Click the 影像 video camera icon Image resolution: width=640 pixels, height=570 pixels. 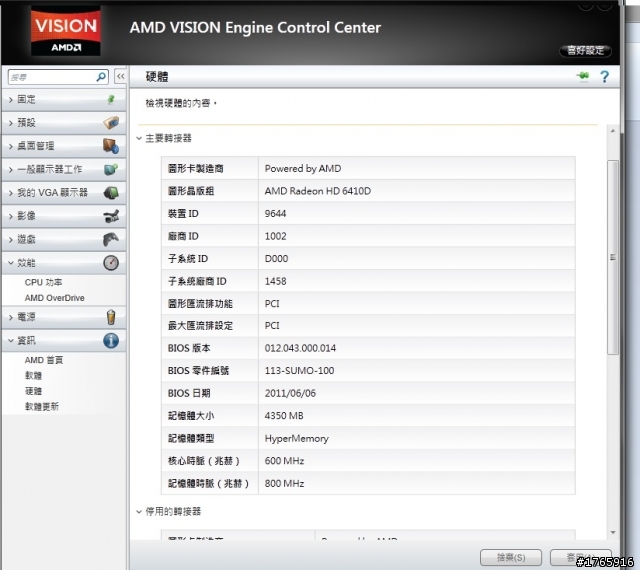click(111, 216)
